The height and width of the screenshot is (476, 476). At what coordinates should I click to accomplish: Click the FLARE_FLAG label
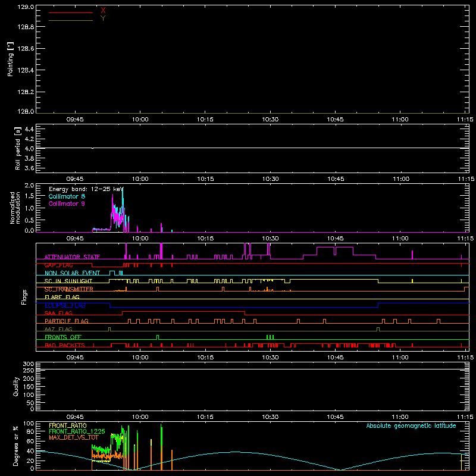tap(62, 297)
